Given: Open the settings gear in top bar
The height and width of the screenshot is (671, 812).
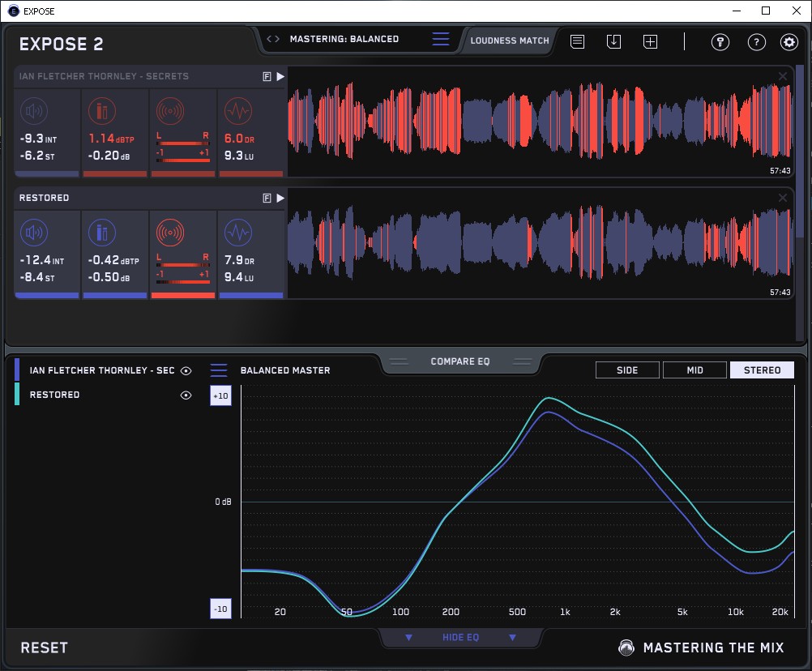Looking at the screenshot, I should pos(788,42).
